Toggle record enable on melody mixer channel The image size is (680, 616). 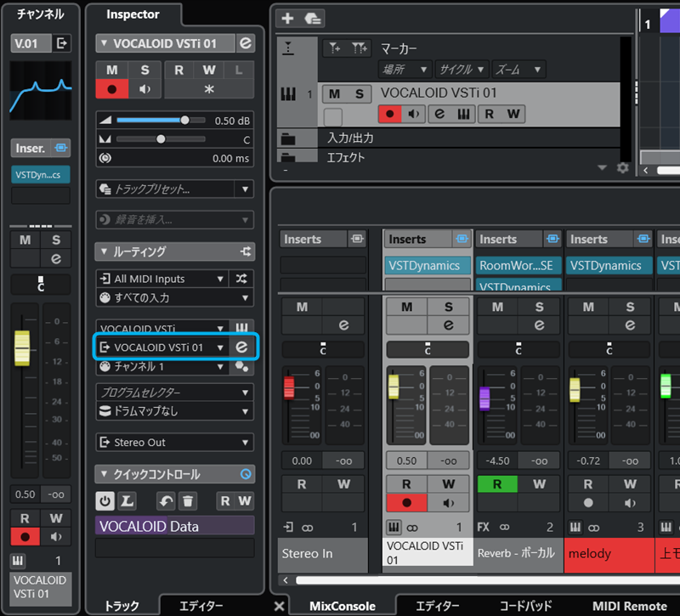[x=588, y=503]
